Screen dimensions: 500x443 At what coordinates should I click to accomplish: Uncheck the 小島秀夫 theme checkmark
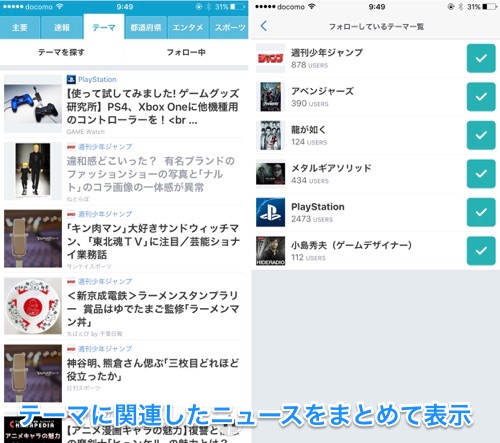click(481, 251)
